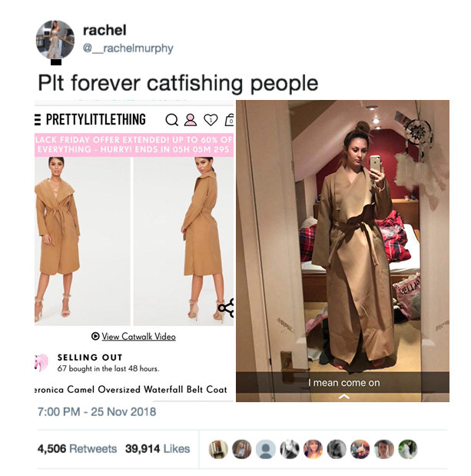View the 39,914 Likes list

point(158,448)
